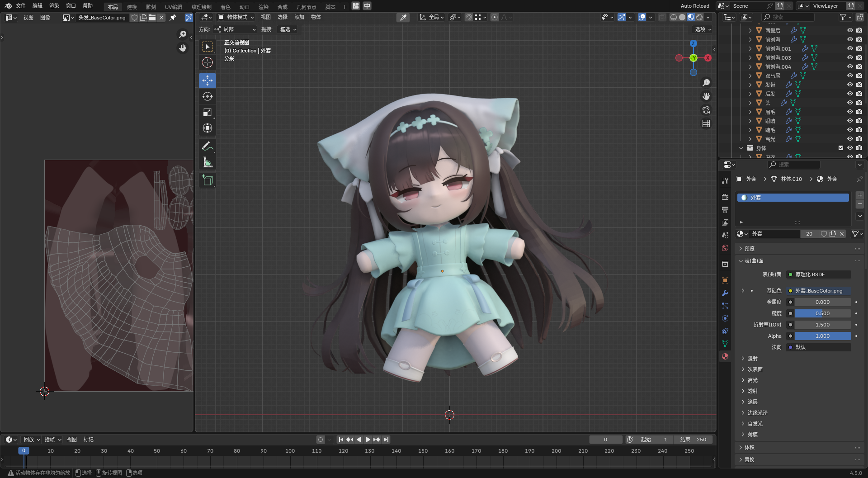868x478 pixels.
Task: Open the 物体模式 mode dropdown
Action: click(x=236, y=17)
